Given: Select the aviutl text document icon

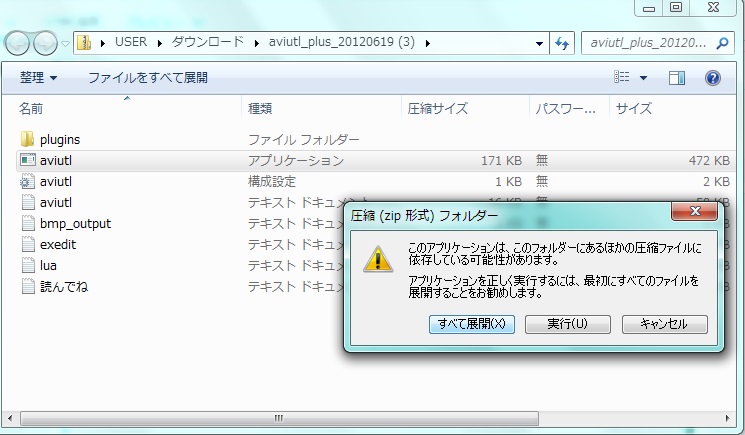Looking at the screenshot, I should pyautogui.click(x=28, y=202).
